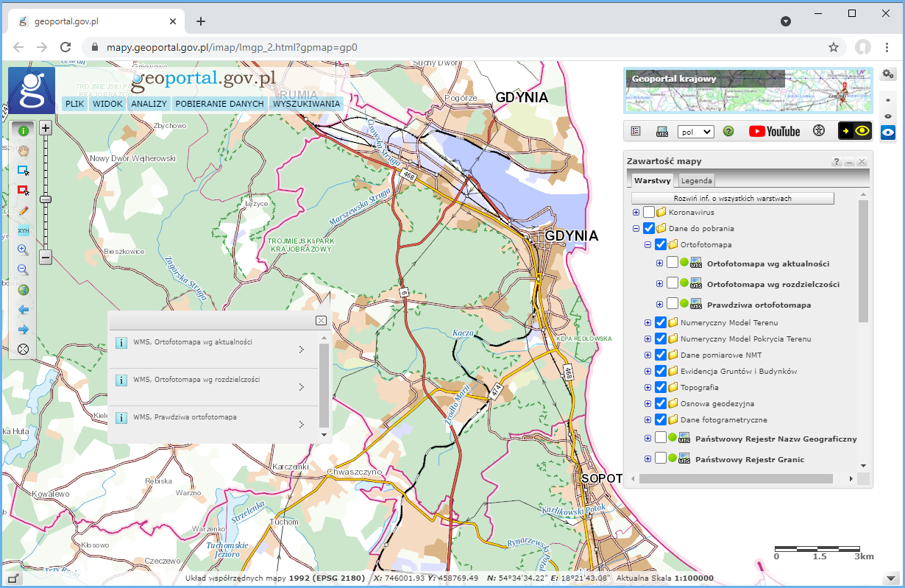Viewport: 905px width, 588px height.
Task: Open the XYH coordinates tool
Action: 23,230
